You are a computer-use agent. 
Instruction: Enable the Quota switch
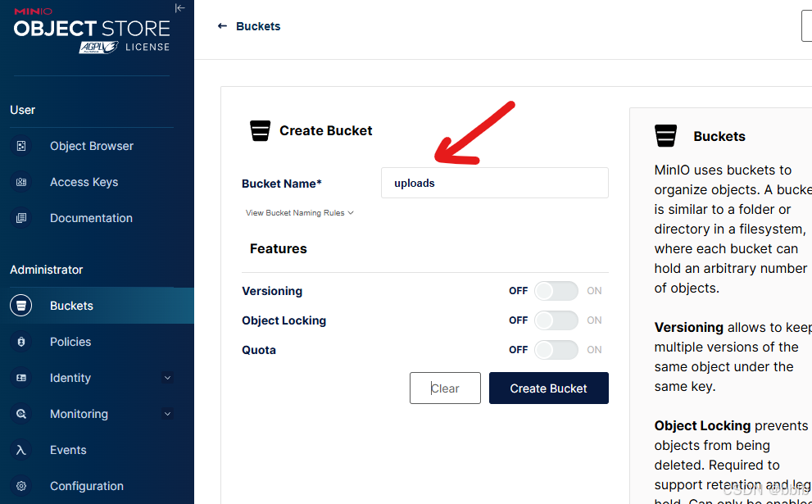pos(556,350)
